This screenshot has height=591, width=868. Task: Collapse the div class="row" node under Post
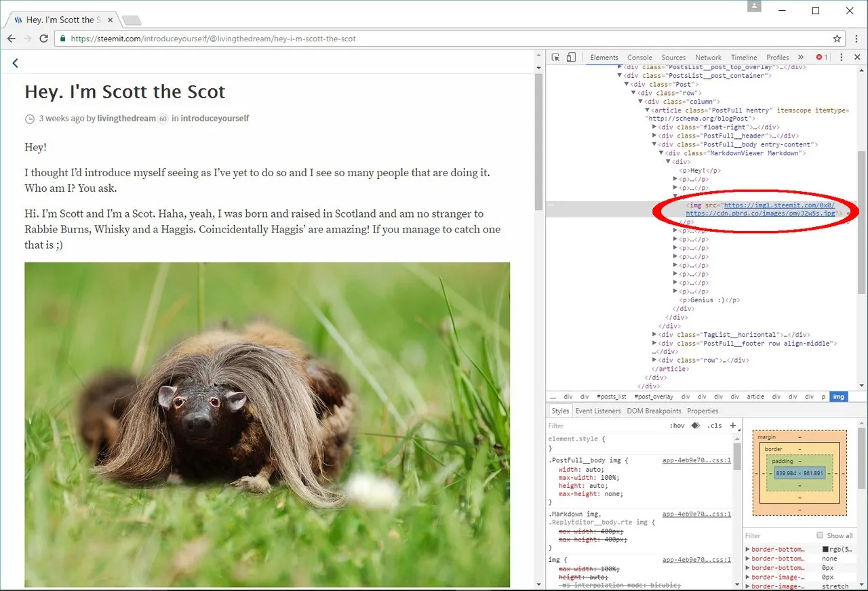[x=633, y=93]
